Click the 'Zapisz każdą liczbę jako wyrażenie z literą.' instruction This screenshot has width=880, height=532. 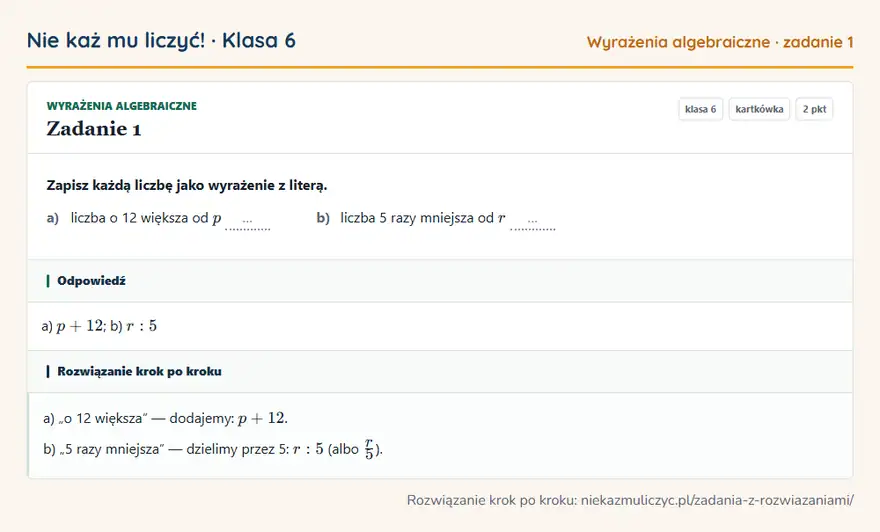coord(187,186)
